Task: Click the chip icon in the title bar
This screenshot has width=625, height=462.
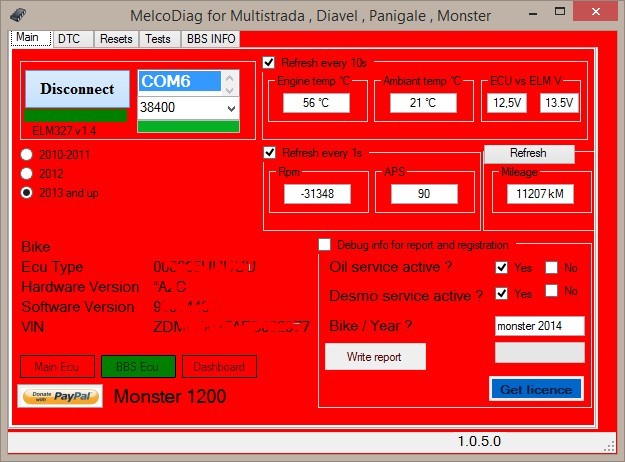Action: 18,15
